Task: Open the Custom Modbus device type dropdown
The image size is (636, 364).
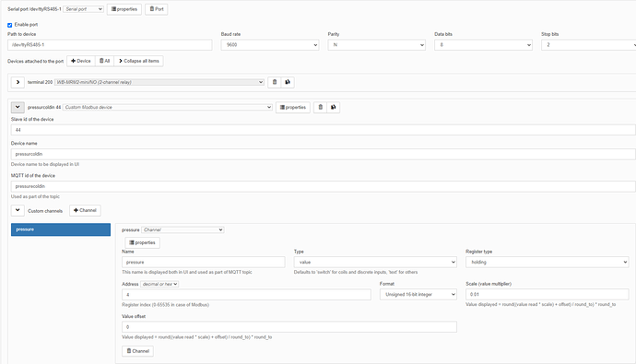Action: pos(168,107)
